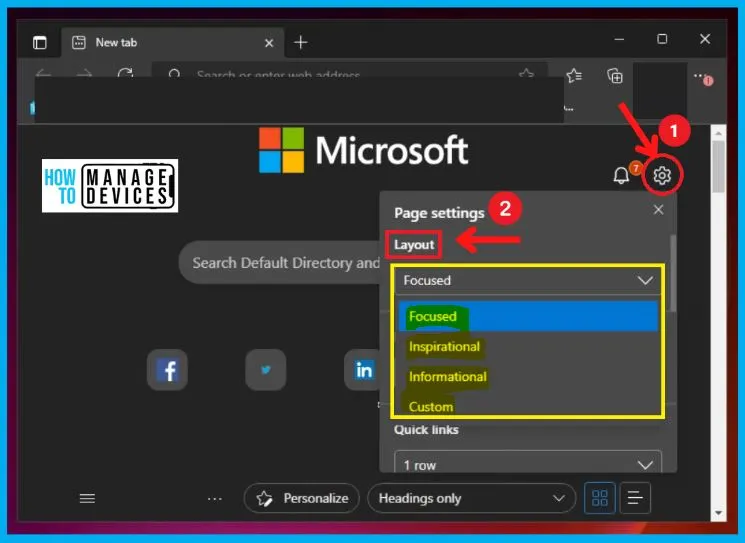Open Page settings gear icon
This screenshot has height=543, width=745.
click(662, 175)
